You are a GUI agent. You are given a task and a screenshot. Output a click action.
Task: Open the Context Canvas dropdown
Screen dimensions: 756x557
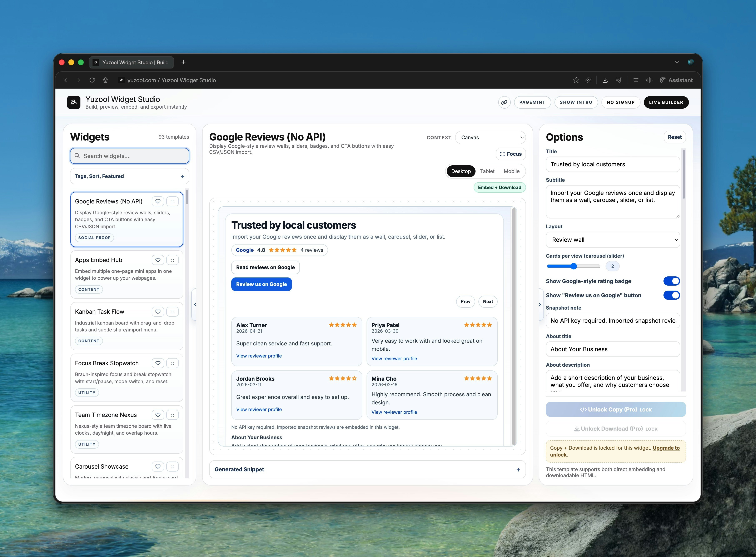[490, 138]
